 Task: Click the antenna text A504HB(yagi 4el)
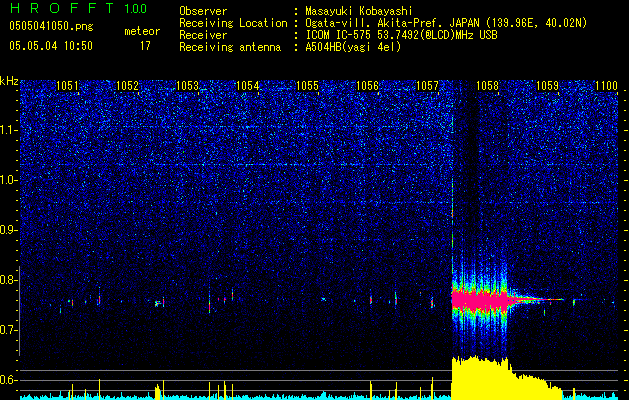coord(353,47)
